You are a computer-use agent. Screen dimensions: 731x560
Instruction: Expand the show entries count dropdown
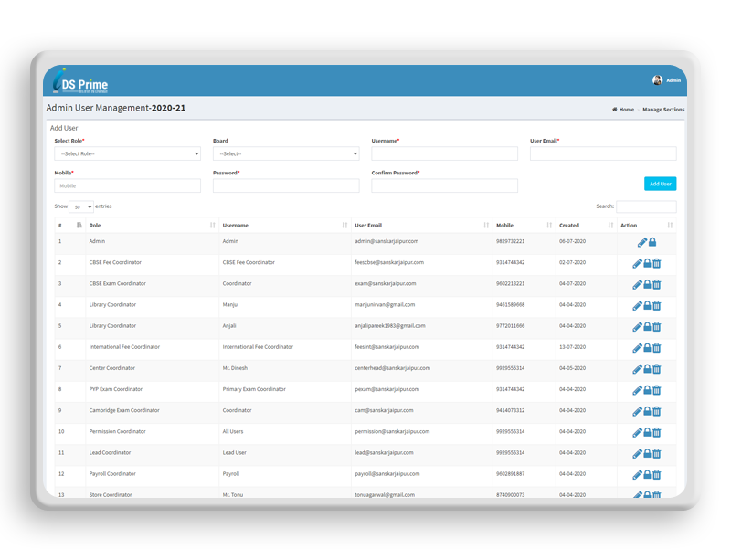click(x=81, y=207)
